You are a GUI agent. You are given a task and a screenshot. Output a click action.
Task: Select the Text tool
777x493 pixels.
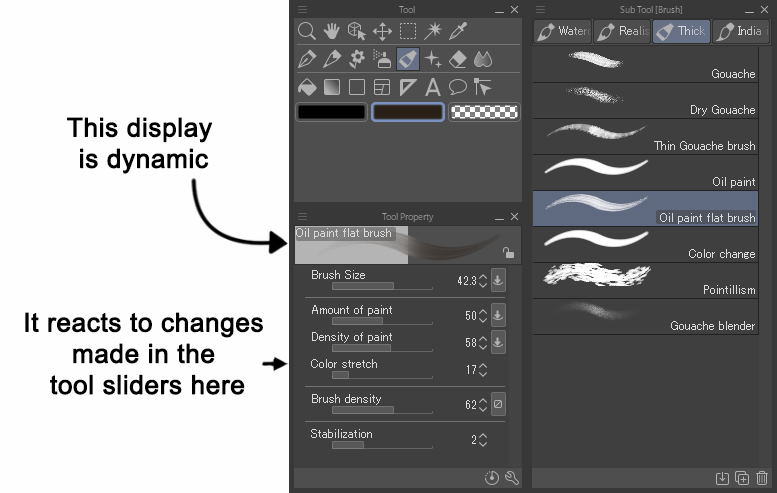point(433,87)
